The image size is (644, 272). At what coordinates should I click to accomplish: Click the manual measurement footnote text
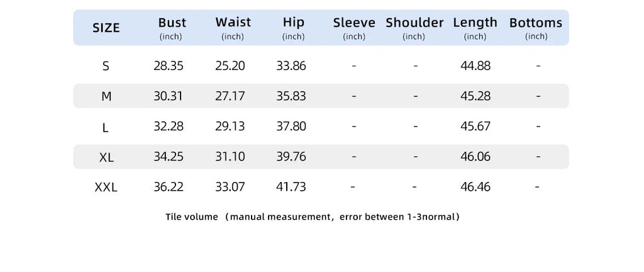pyautogui.click(x=313, y=217)
